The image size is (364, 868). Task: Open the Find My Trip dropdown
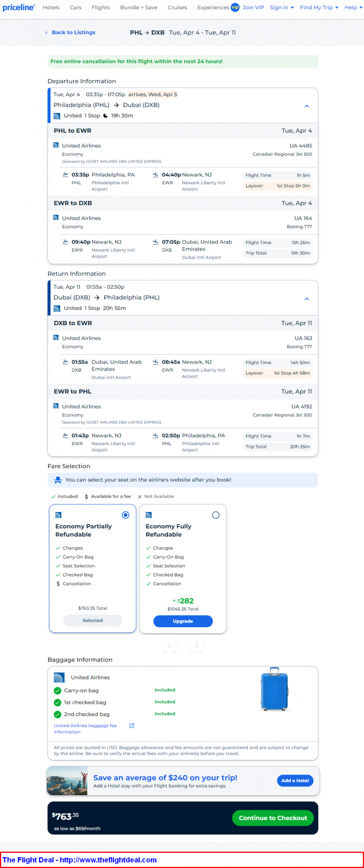(319, 8)
